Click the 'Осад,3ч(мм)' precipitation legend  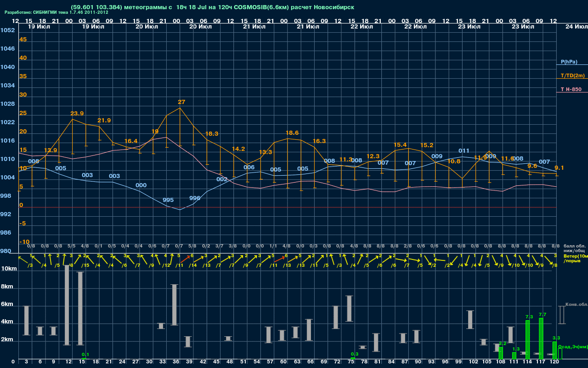(x=573, y=346)
